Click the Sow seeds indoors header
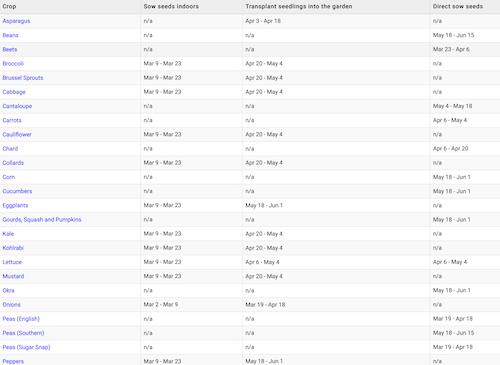The height and width of the screenshot is (365, 500). (x=171, y=6)
